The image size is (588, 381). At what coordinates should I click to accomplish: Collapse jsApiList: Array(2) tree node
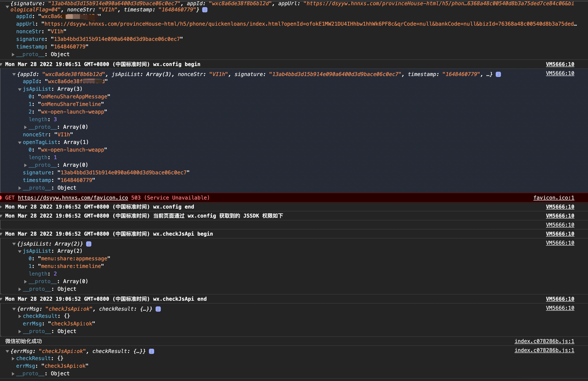(20, 252)
